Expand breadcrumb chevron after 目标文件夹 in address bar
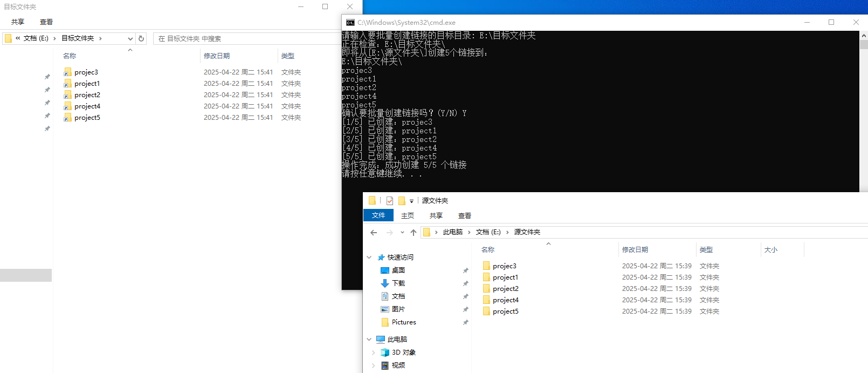Viewport: 868px width, 373px height. tap(100, 38)
